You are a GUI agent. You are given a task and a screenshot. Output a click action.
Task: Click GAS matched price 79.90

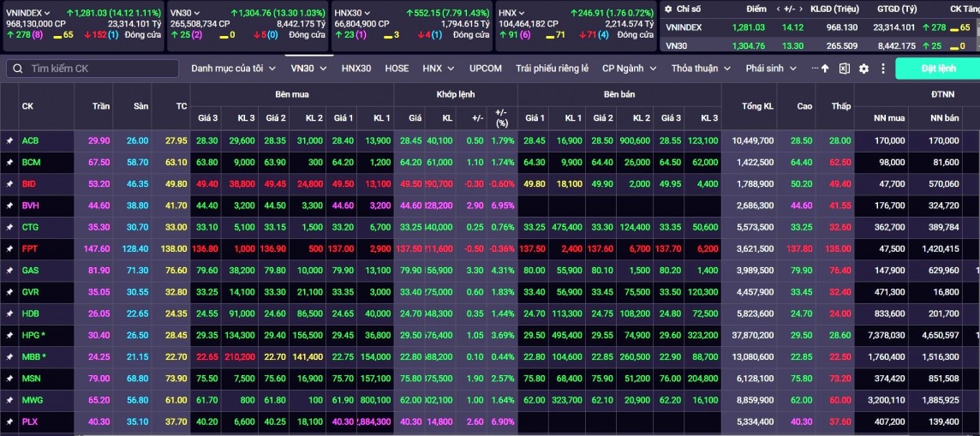410,271
